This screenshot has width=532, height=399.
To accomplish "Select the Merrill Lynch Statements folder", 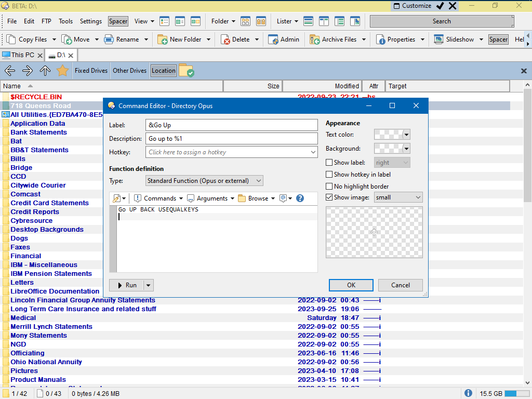I will 51,327.
